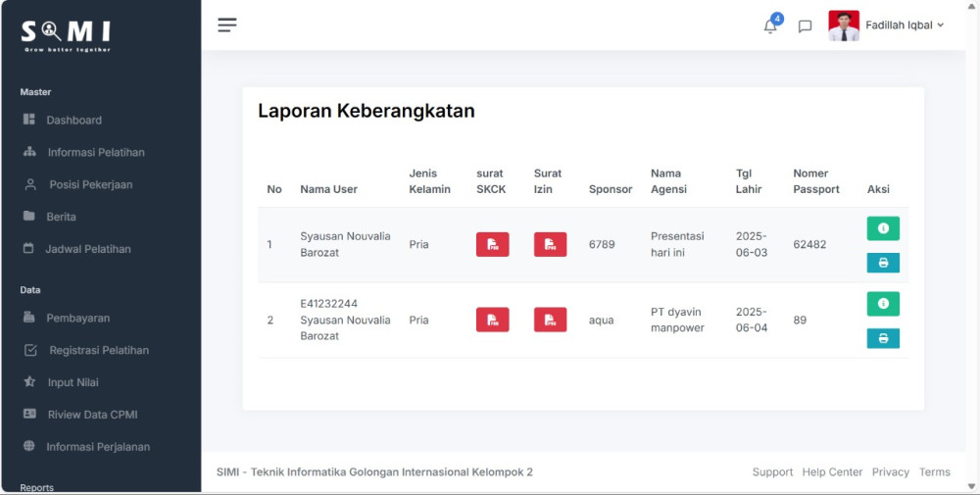Screen dimensions: 980x495
Task: Open Surat Izin PDF for row 1
Action: point(550,244)
